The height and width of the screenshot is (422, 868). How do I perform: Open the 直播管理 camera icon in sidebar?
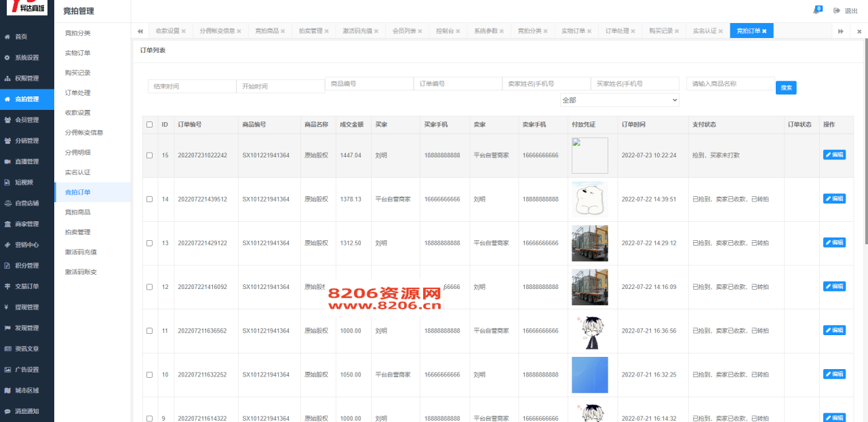coord(8,161)
